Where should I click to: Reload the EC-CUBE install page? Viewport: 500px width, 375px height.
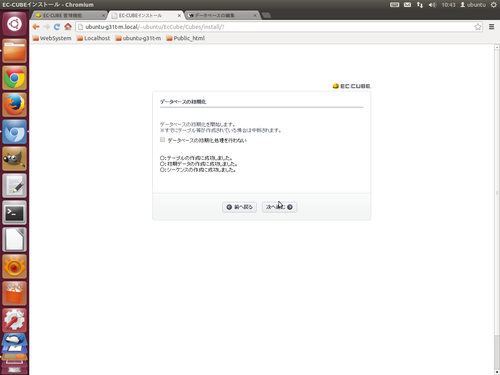[57, 27]
